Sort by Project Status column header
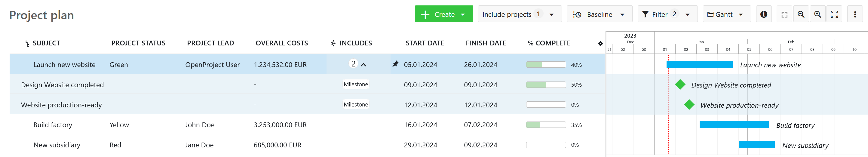Viewport: 868px width, 157px height. click(x=138, y=43)
